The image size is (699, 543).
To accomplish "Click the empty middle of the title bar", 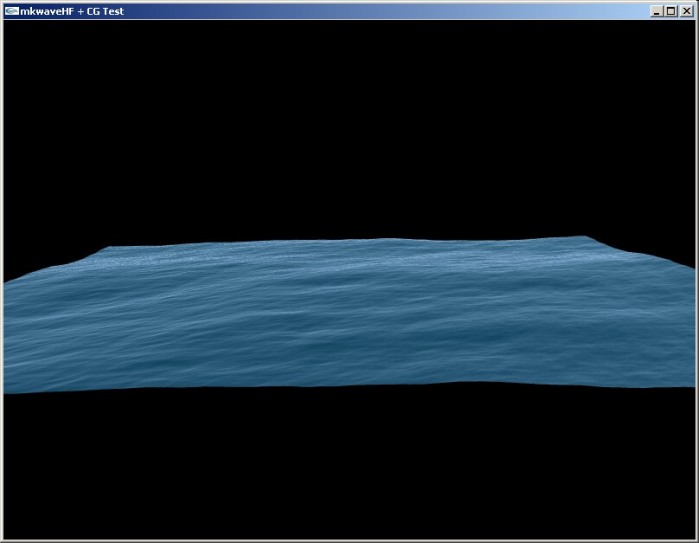I will [380, 10].
